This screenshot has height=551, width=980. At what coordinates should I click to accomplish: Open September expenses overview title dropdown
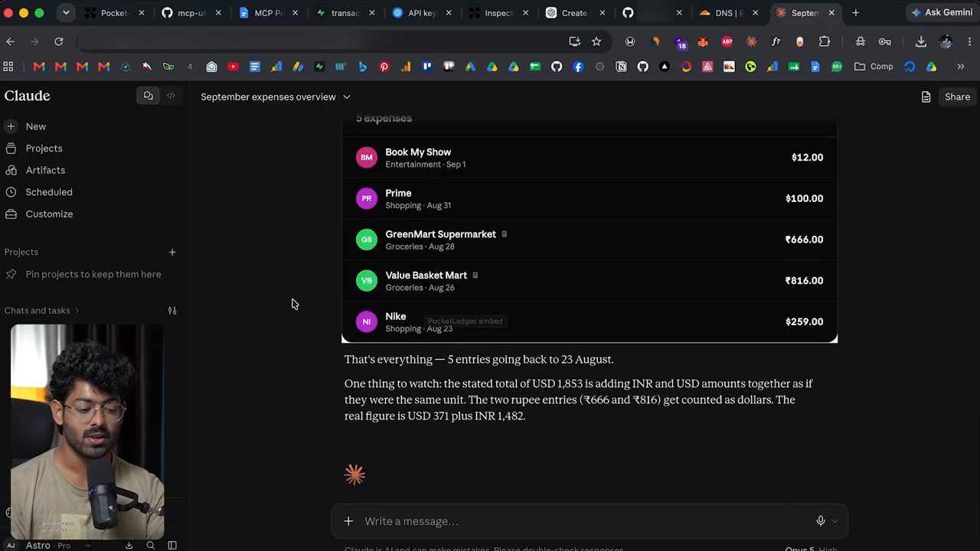(276, 97)
